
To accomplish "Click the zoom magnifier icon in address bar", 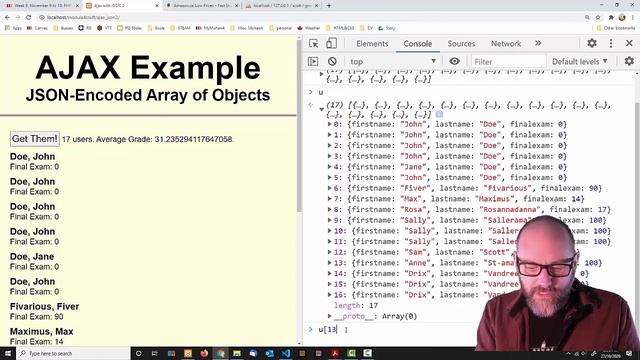I will [587, 17].
